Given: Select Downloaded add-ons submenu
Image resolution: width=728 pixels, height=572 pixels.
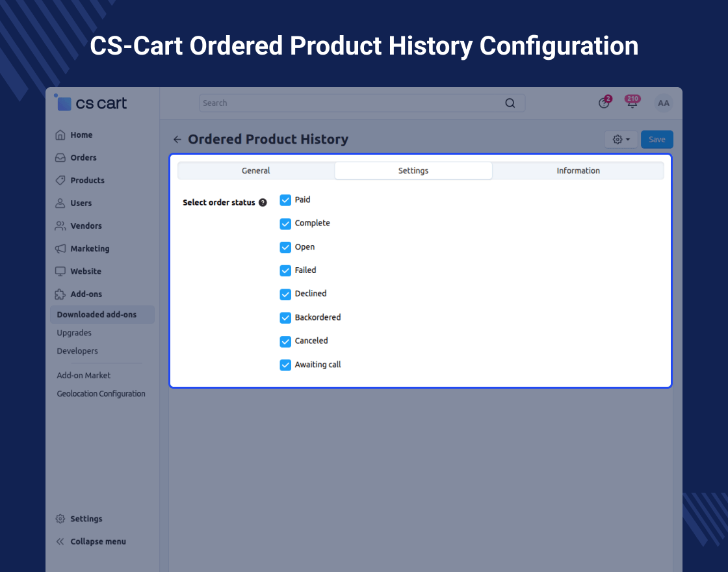Looking at the screenshot, I should [102, 315].
